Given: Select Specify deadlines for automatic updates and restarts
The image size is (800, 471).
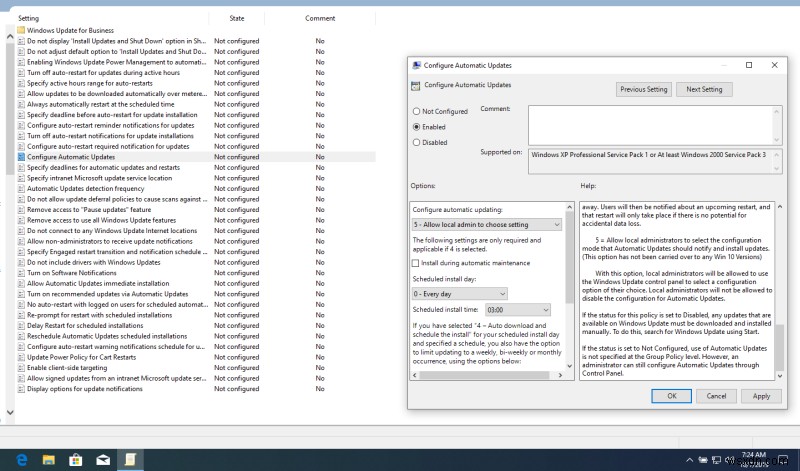Looking at the screenshot, I should pos(103,167).
